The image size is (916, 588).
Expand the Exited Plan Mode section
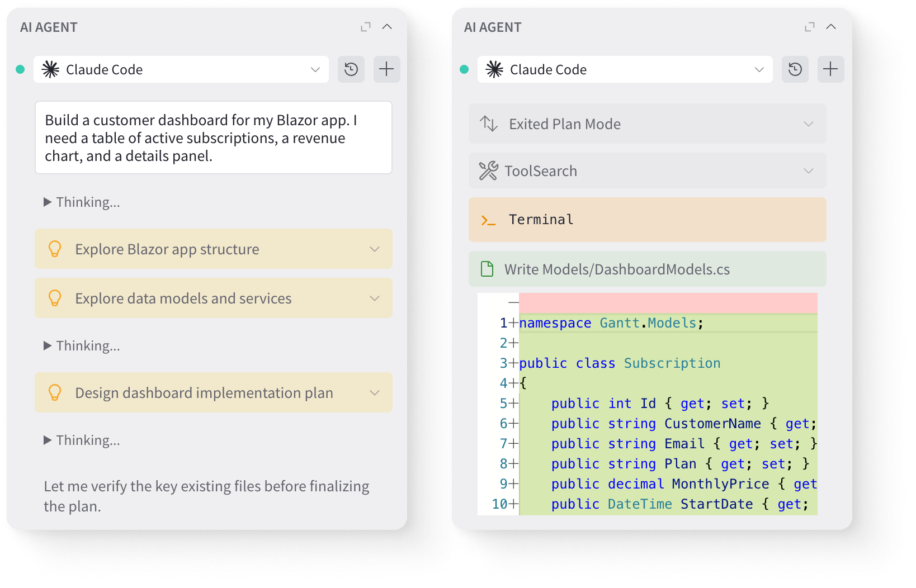click(x=808, y=124)
